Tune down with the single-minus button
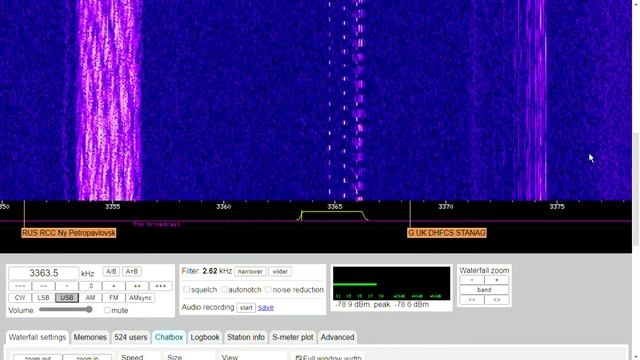 pos(67,286)
